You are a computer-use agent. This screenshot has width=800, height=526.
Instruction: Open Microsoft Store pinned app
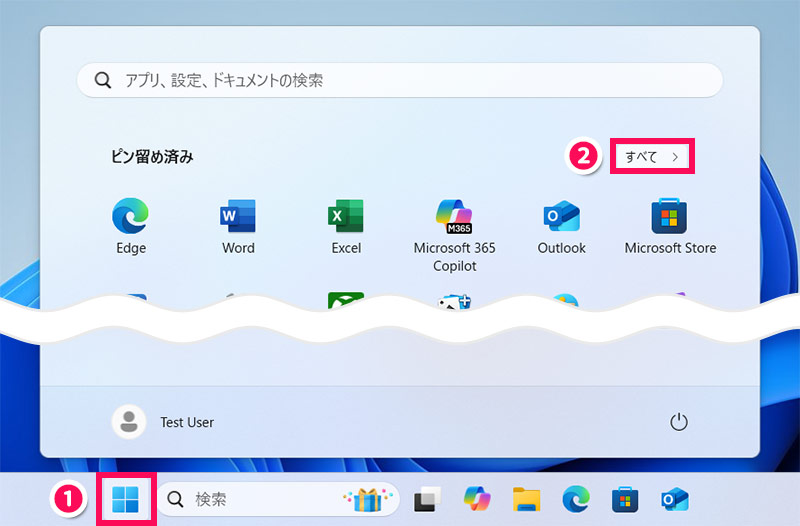670,226
